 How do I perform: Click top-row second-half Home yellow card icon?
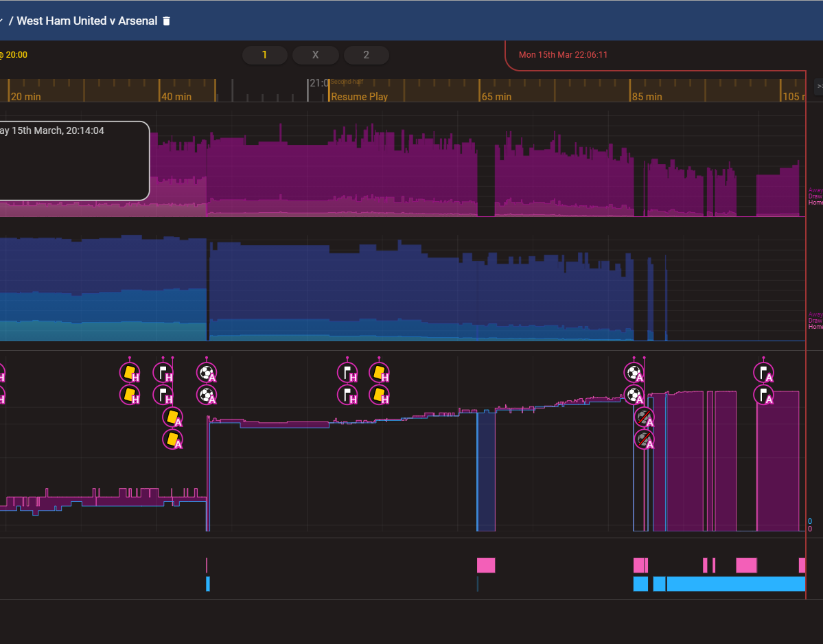click(379, 373)
